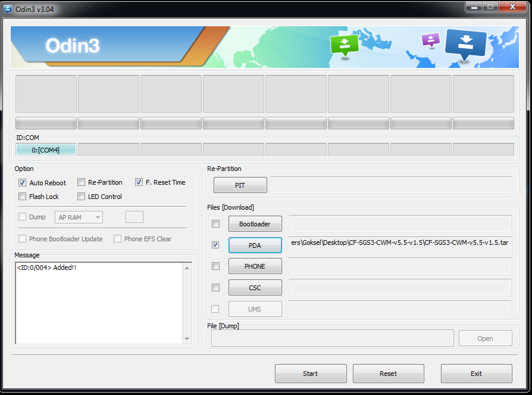Image resolution: width=532 pixels, height=395 pixels.
Task: Enable the Re-Partition option checkbox
Action: [x=81, y=182]
